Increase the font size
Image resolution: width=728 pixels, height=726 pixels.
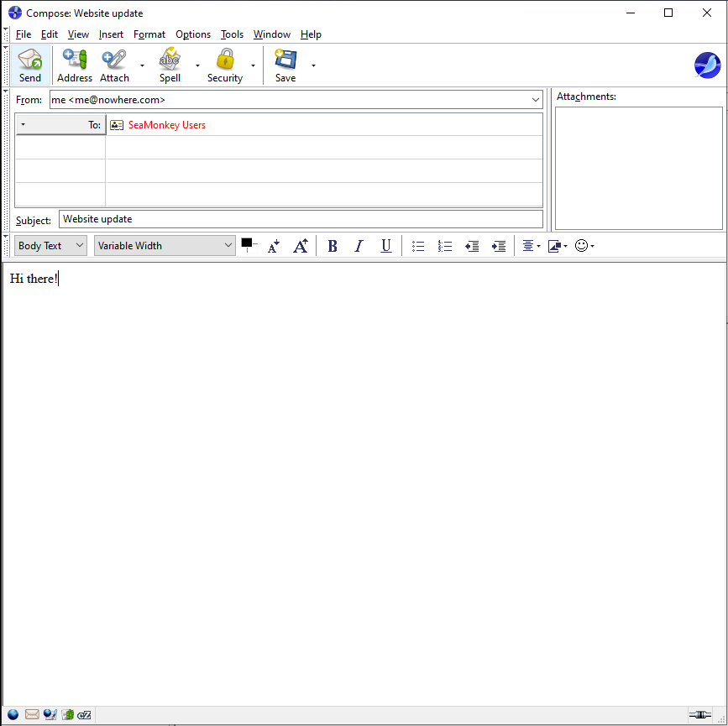(301, 245)
